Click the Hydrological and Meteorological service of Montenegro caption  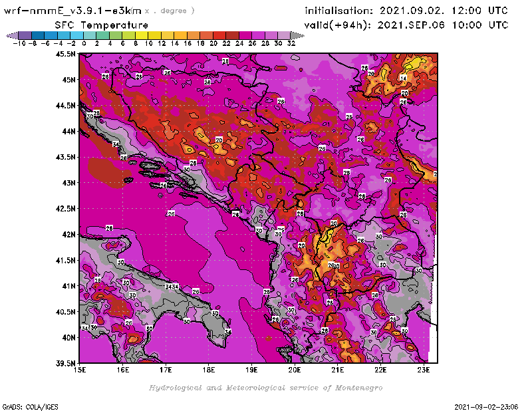click(x=265, y=388)
